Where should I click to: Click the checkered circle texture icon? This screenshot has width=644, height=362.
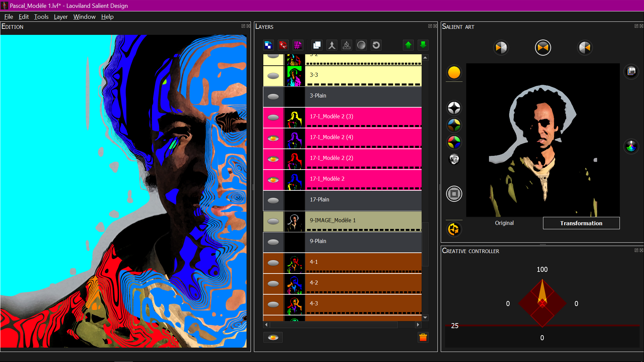click(x=454, y=194)
